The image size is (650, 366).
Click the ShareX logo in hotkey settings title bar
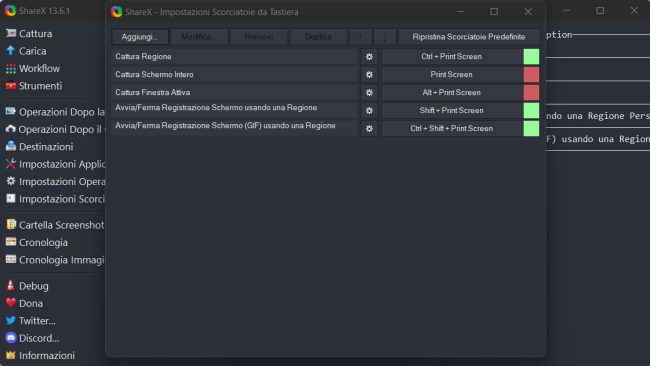[x=116, y=12]
